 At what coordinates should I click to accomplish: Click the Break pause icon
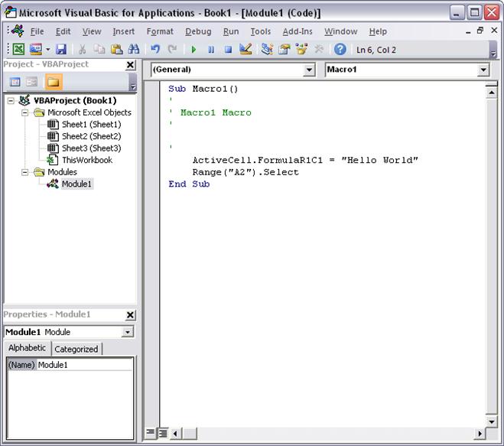[211, 50]
